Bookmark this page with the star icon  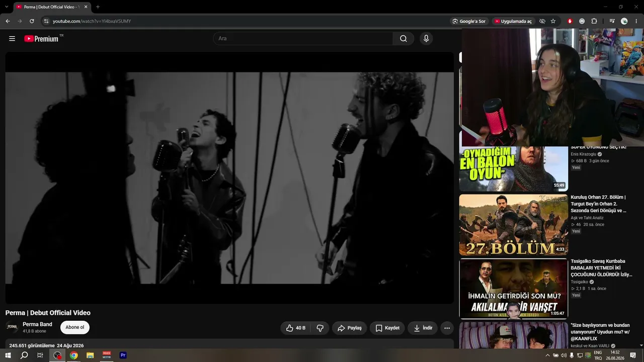(x=553, y=21)
